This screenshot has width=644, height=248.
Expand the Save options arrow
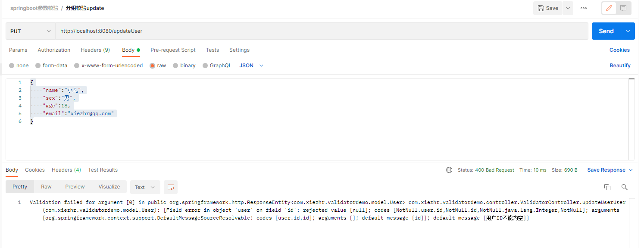568,8
